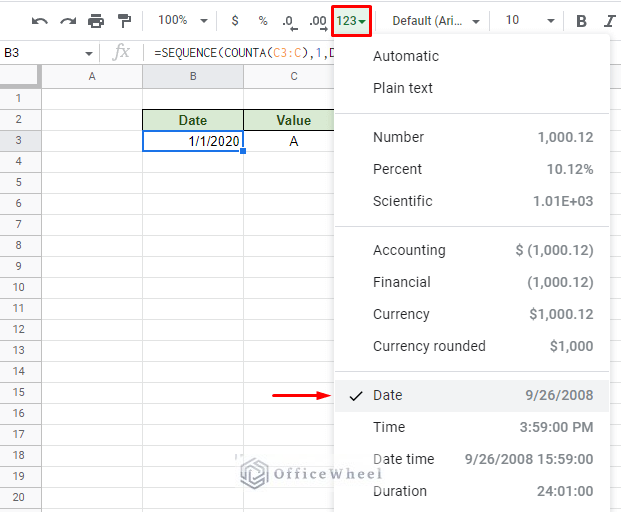This screenshot has height=512, width=621.
Task: Format as currency with dollar icon
Action: tap(235, 20)
